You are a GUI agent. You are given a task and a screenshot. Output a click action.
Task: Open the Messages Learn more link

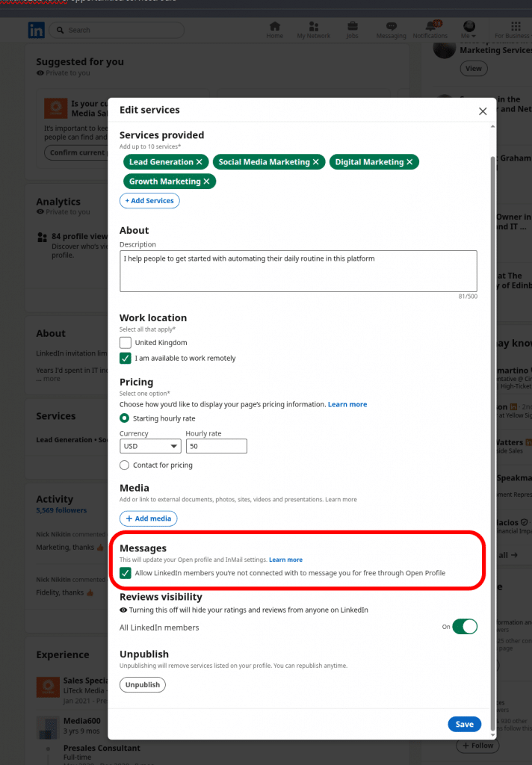click(285, 559)
